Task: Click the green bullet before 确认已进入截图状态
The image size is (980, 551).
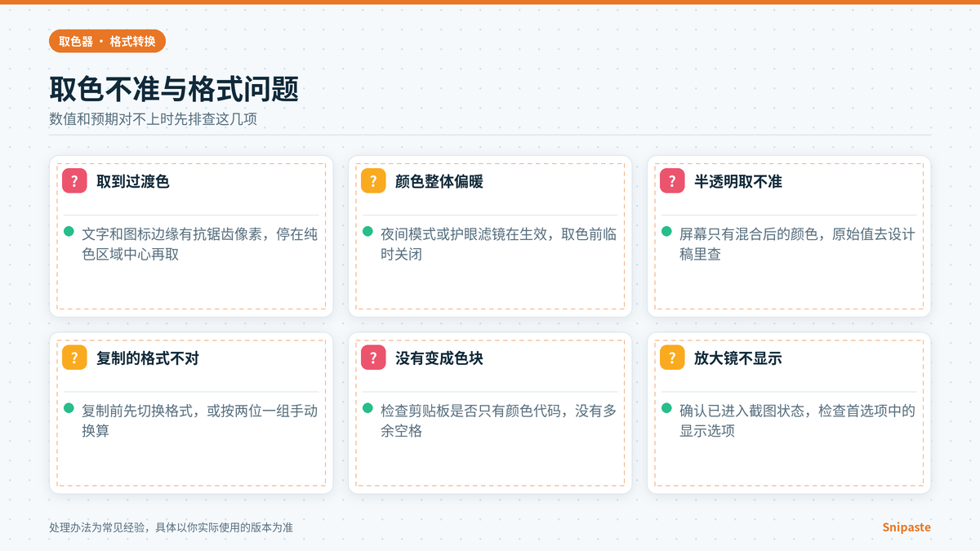Action: click(x=667, y=408)
